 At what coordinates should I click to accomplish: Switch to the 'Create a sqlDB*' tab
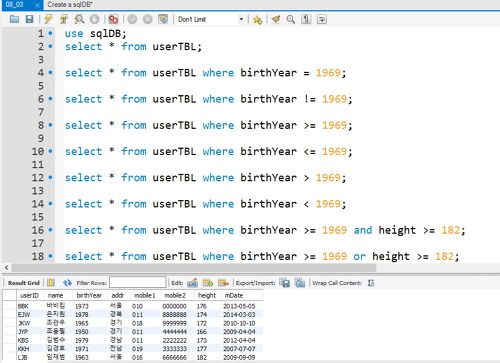pyautogui.click(x=70, y=5)
